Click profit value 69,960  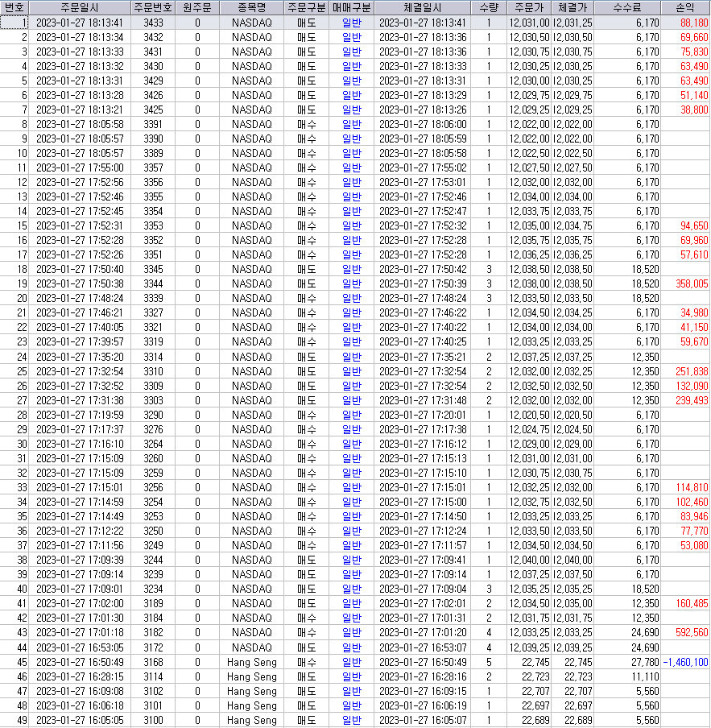point(694,240)
